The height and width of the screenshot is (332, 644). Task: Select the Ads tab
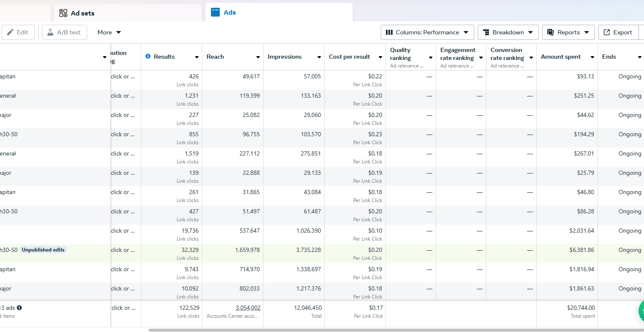tap(230, 12)
